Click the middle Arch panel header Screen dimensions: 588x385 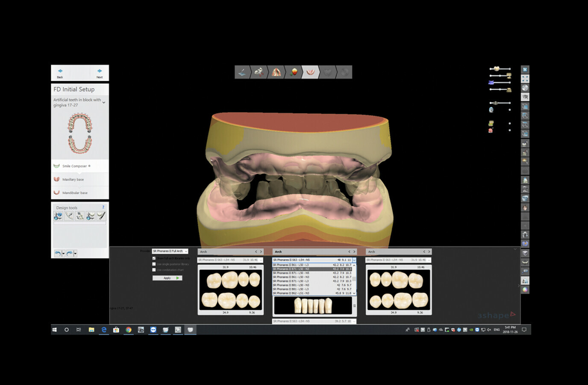(314, 252)
